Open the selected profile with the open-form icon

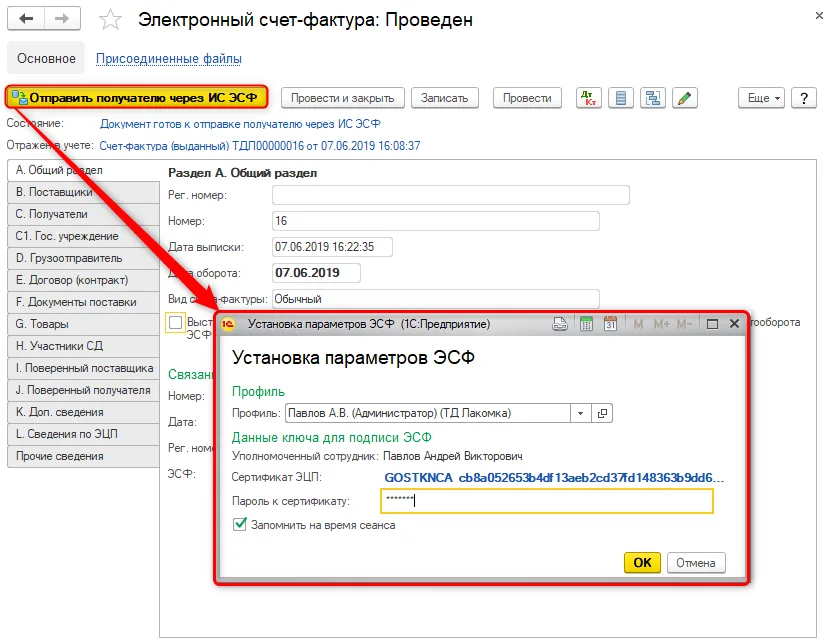point(602,413)
